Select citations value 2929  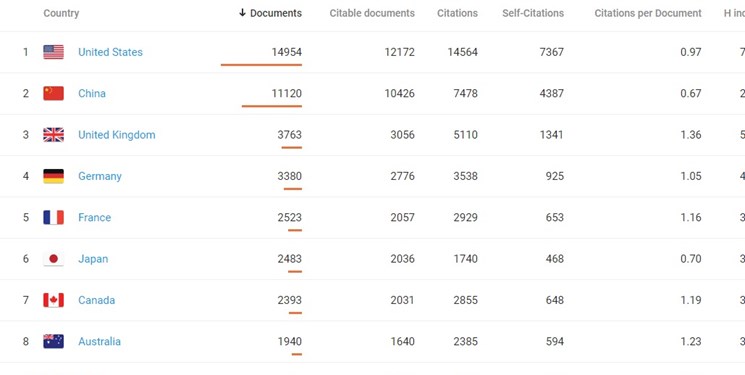pos(466,217)
